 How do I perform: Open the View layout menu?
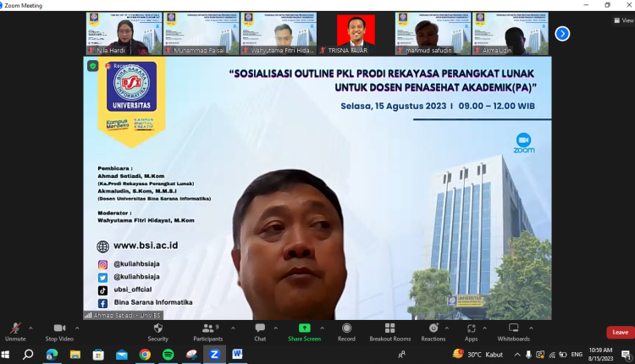click(x=624, y=20)
